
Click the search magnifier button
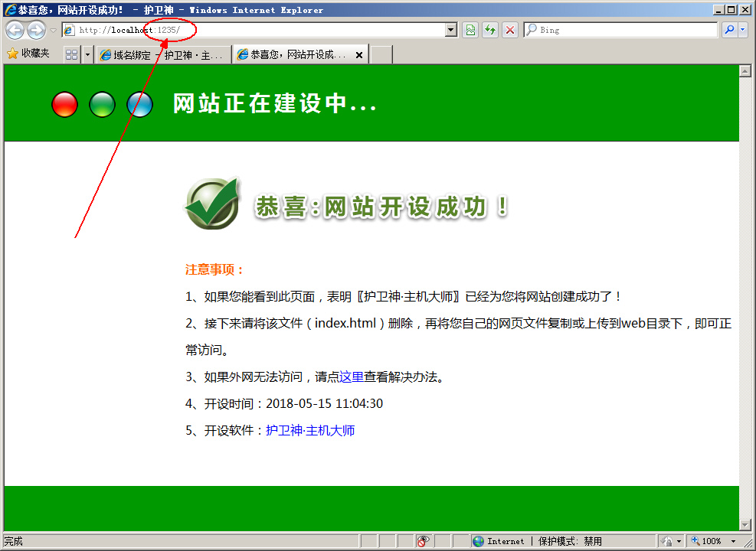click(729, 30)
